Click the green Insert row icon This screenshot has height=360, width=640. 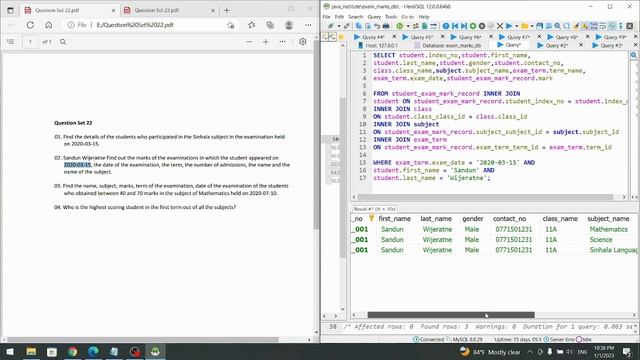(473, 26)
